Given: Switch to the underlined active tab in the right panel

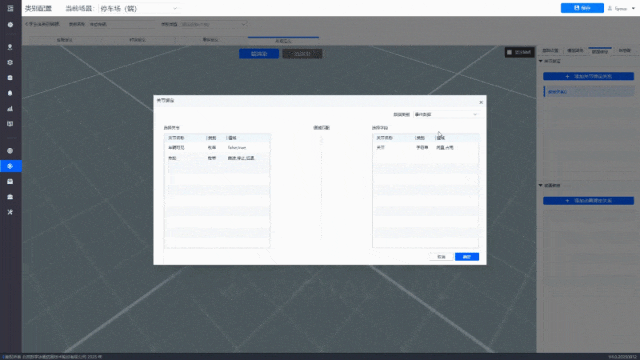Looking at the screenshot, I should [600, 51].
